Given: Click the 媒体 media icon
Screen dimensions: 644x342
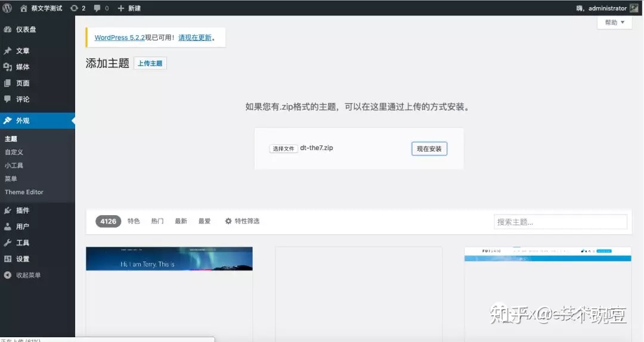Looking at the screenshot, I should [x=7, y=67].
